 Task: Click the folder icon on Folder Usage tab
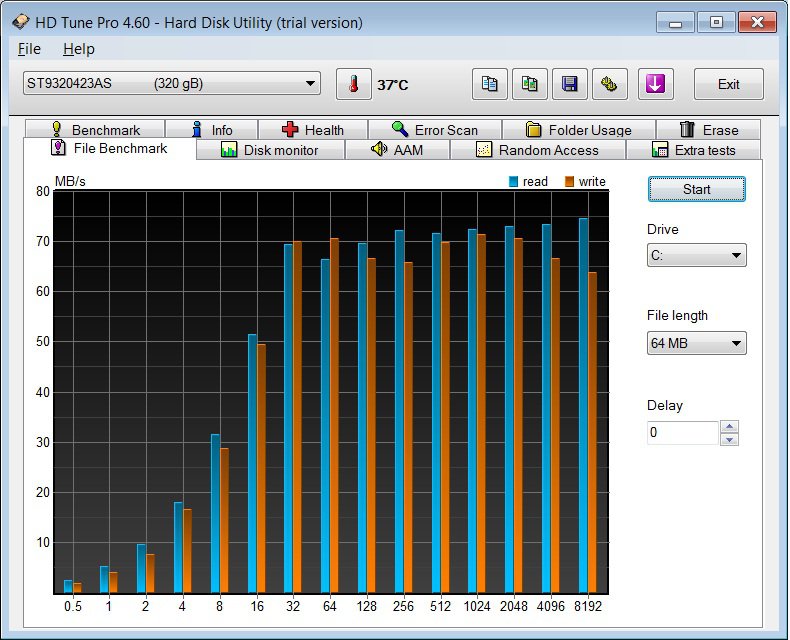tap(533, 130)
